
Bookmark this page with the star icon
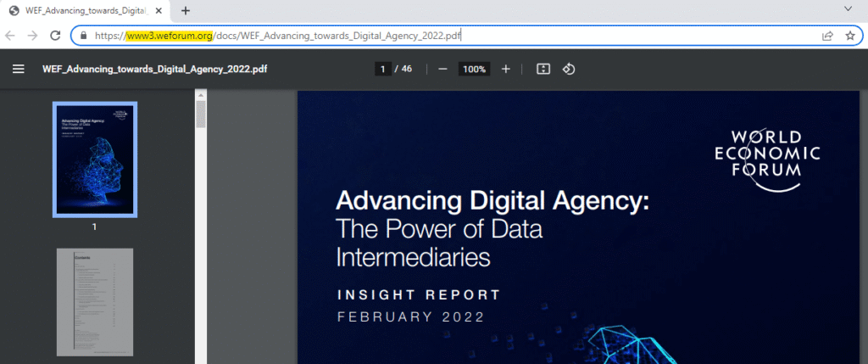point(850,36)
